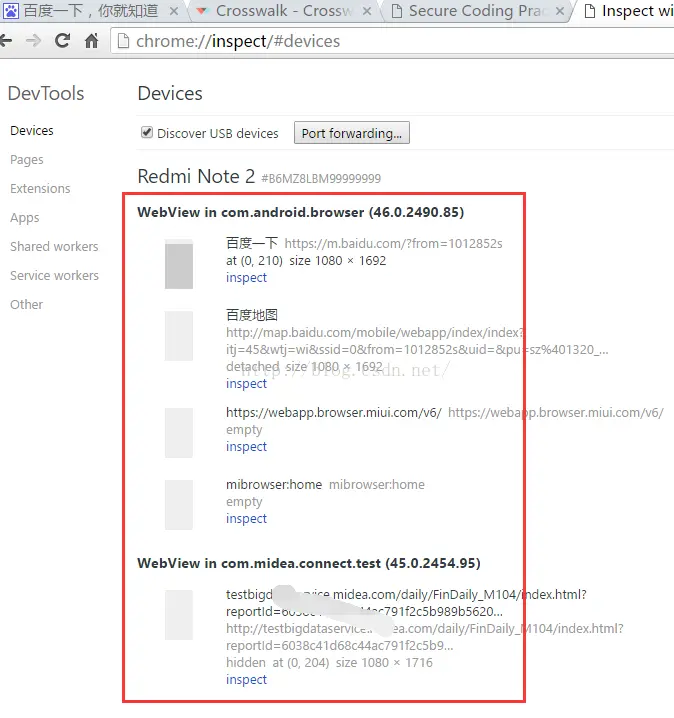Inspect the webapp.browser.miui.com/v6/ page
This screenshot has height=718, width=674.
pyautogui.click(x=246, y=446)
